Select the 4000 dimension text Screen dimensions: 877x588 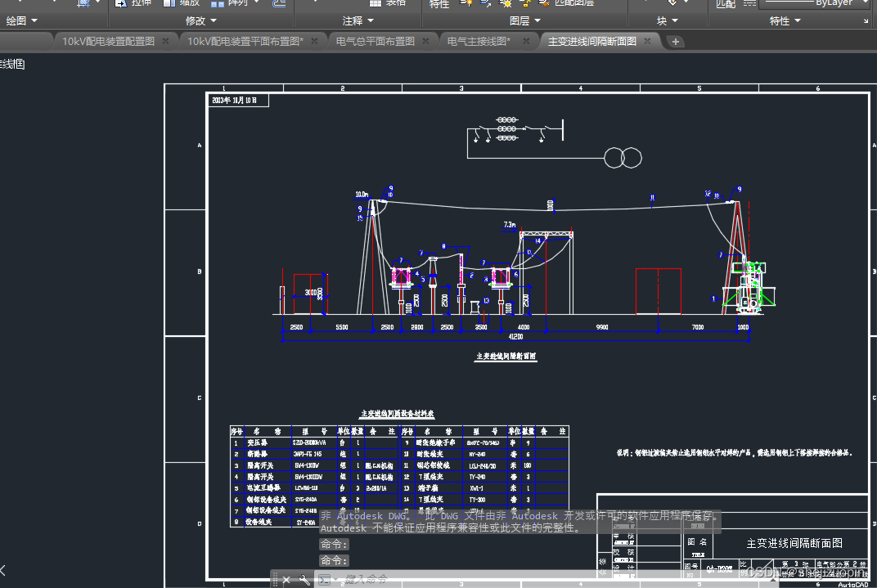524,327
